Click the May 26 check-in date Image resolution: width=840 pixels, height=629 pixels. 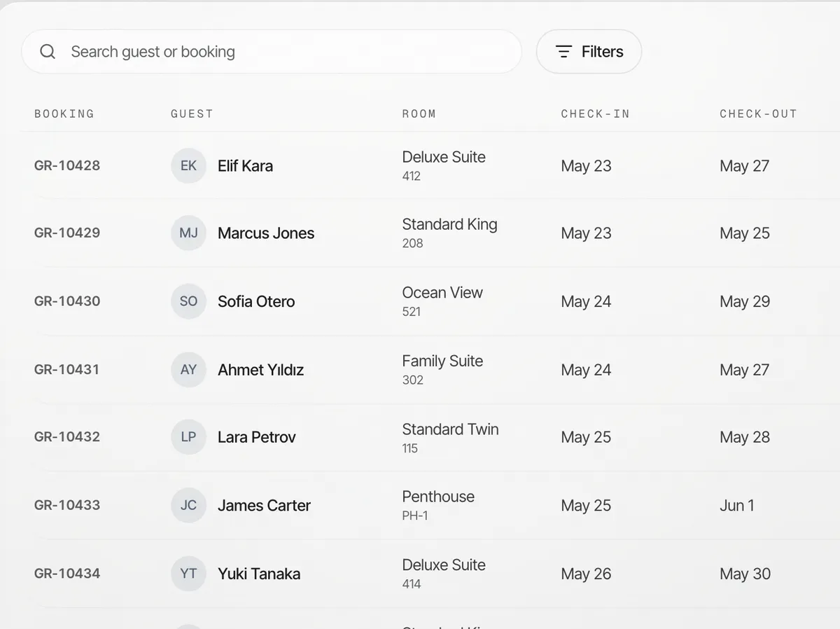point(586,574)
